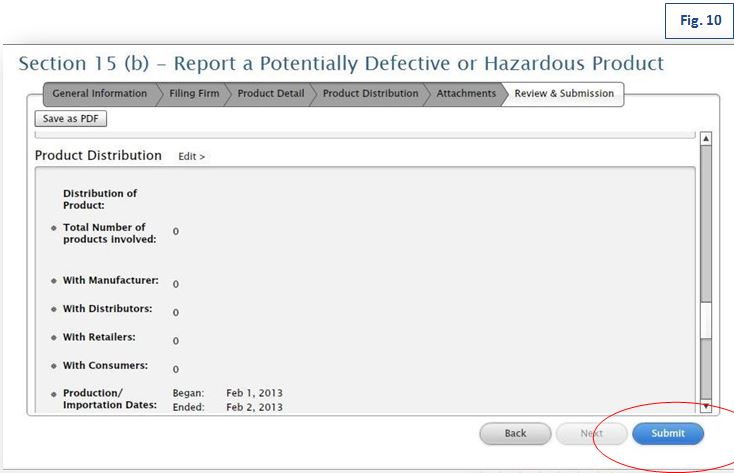
Task: Click the vertical scrollbar thumb
Action: (x=706, y=321)
